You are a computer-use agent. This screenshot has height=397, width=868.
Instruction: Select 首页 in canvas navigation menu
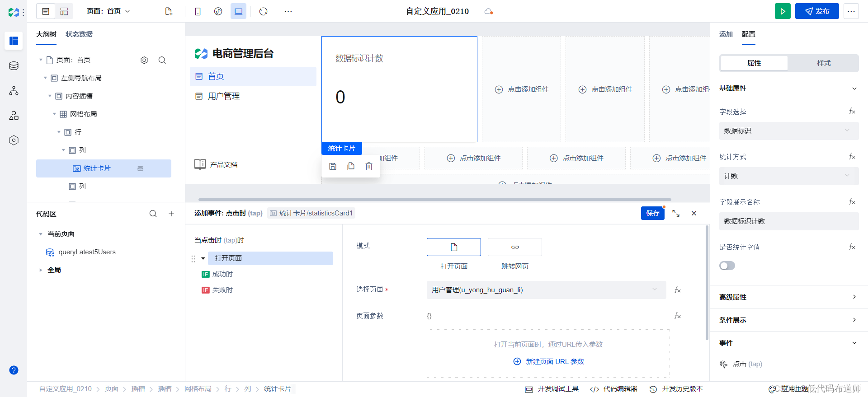click(x=253, y=76)
